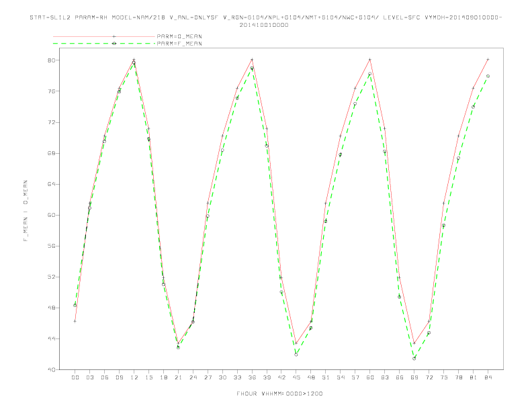Click the x-axis hour label 81

tap(474, 377)
